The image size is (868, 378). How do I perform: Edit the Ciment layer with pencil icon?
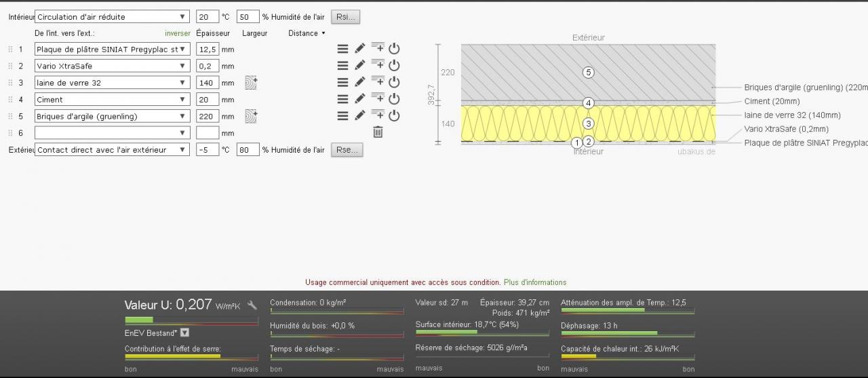click(360, 98)
